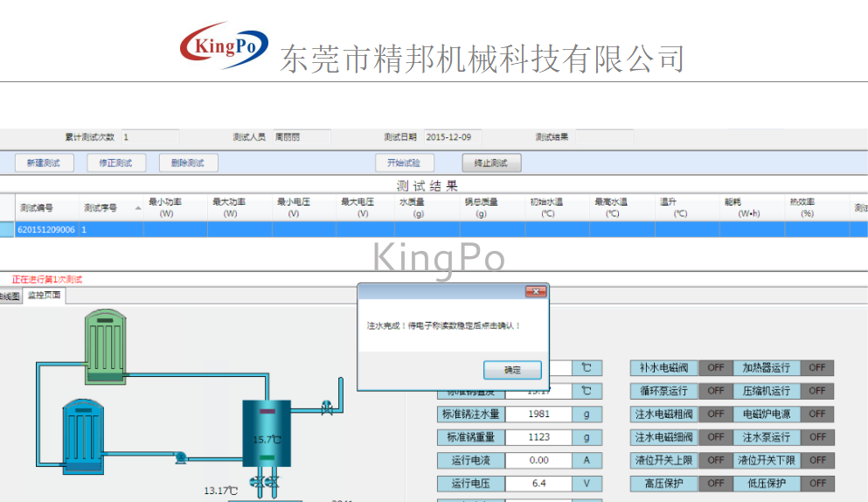This screenshot has height=502, width=868.
Task: Click the 删除测试 button
Action: tap(188, 163)
